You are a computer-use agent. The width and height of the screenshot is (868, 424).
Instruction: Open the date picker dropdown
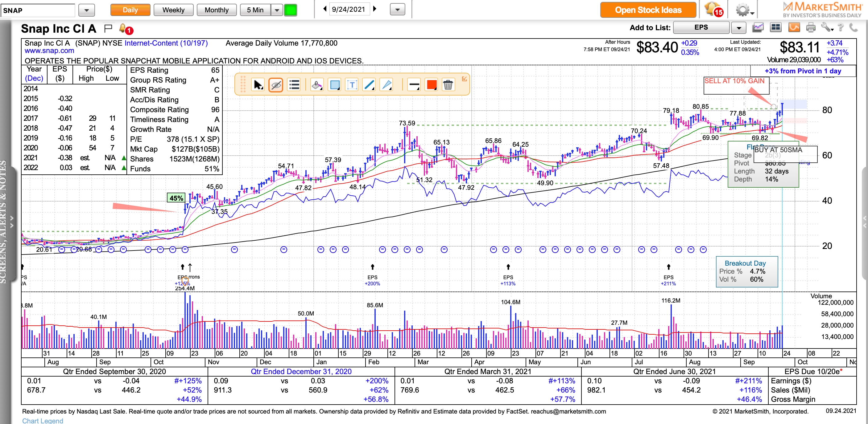397,10
